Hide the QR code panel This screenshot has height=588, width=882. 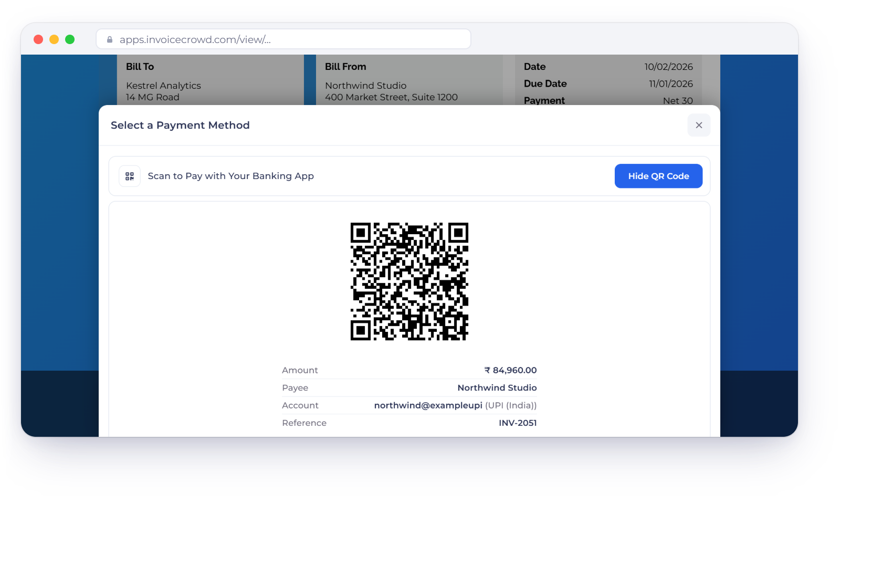[658, 176]
